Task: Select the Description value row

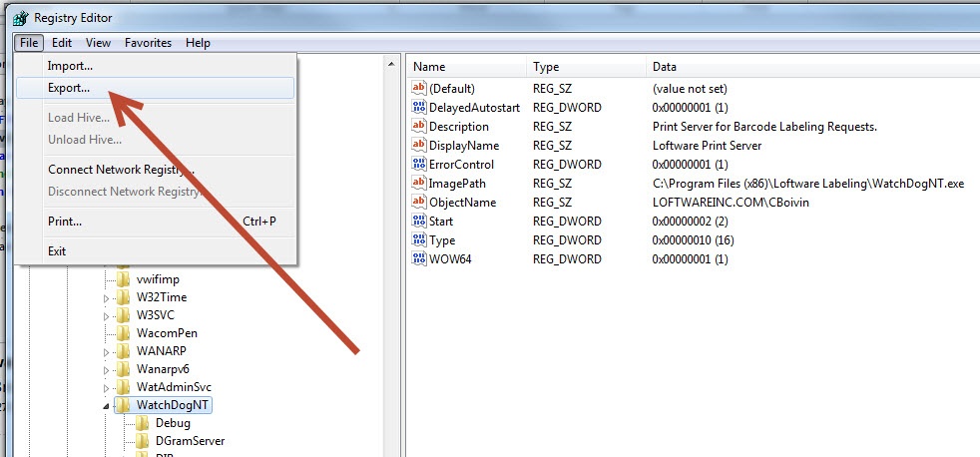Action: point(458,127)
